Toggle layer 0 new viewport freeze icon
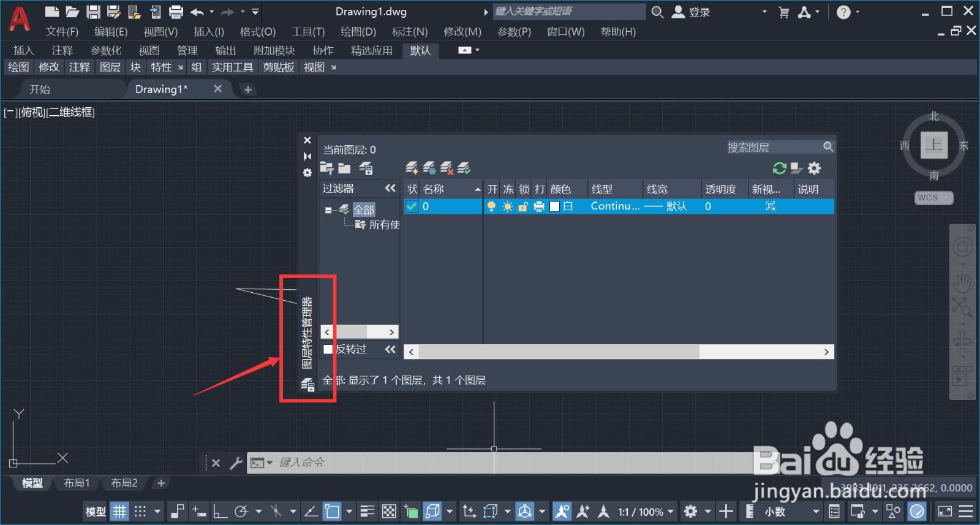Screen dimensions: 980x525 [771, 206]
